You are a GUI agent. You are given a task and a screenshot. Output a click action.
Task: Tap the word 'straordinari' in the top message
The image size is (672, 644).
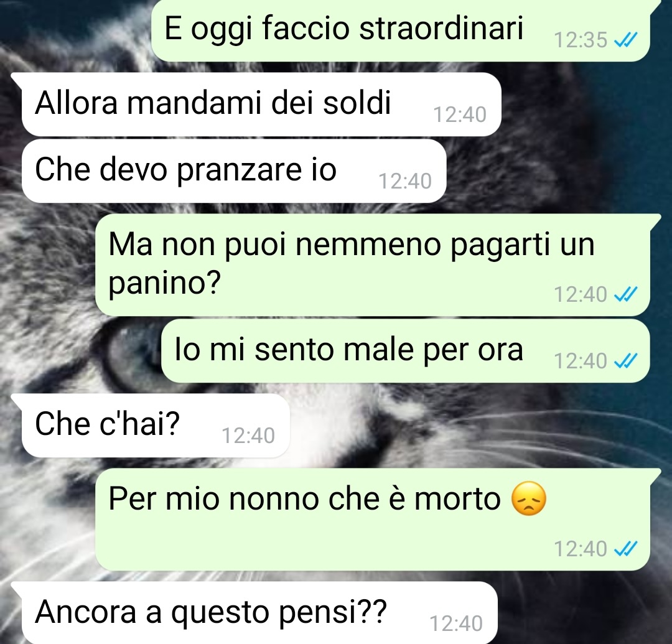click(441, 29)
